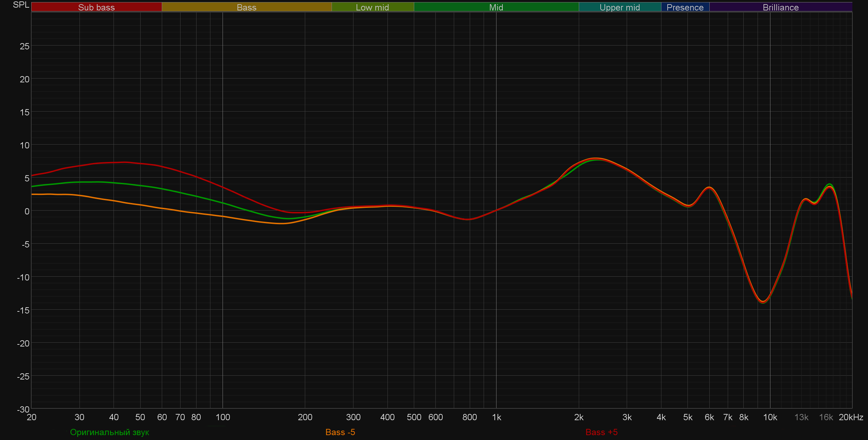The height and width of the screenshot is (440, 868).
Task: Toggle the Bass +5 legend label
Action: [601, 432]
